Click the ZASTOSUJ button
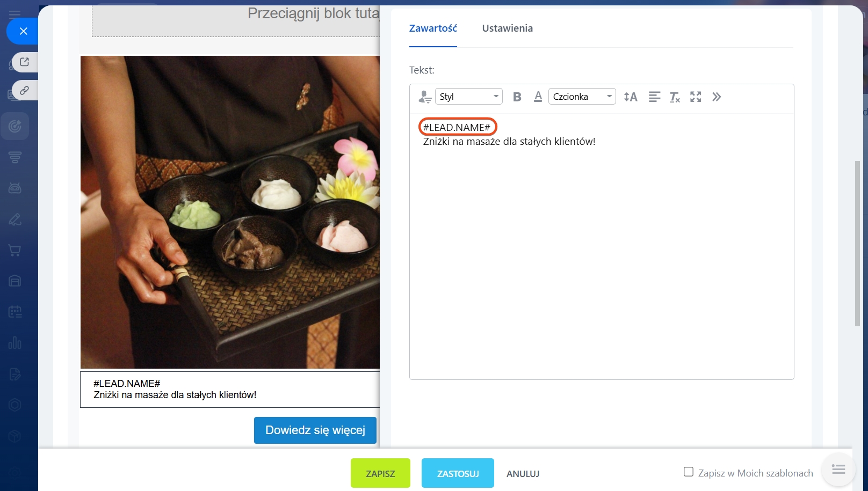This screenshot has height=491, width=868. (x=458, y=473)
